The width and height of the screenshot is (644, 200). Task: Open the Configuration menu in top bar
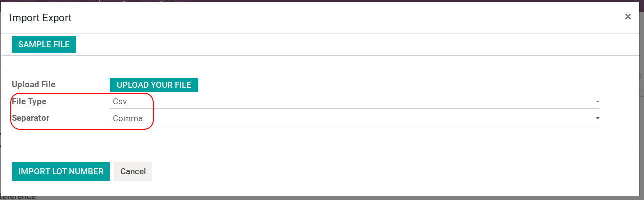165,1
